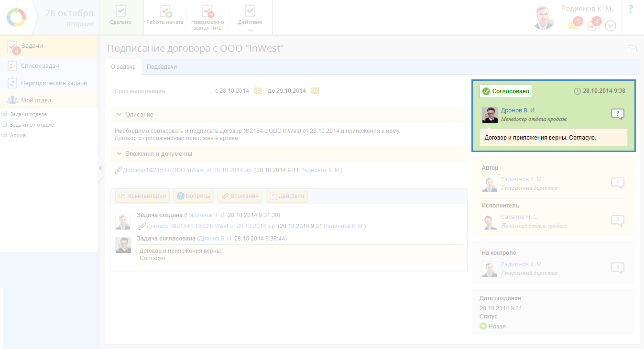Toggle the 'Вложения' filter button
This screenshot has height=349, width=644.
coord(240,196)
